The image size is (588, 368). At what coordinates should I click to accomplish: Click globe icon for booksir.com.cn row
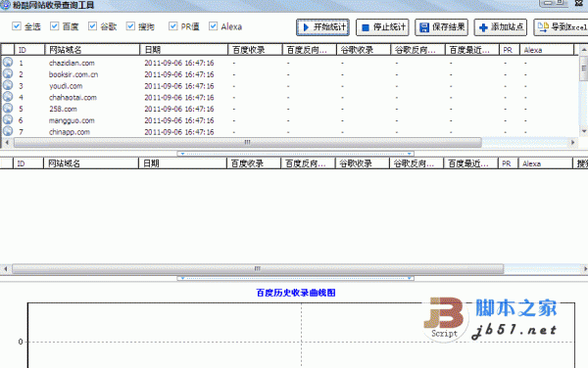[x=8, y=73]
